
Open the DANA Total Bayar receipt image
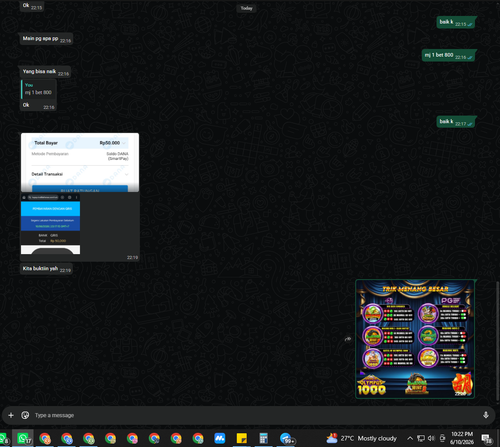(80, 162)
